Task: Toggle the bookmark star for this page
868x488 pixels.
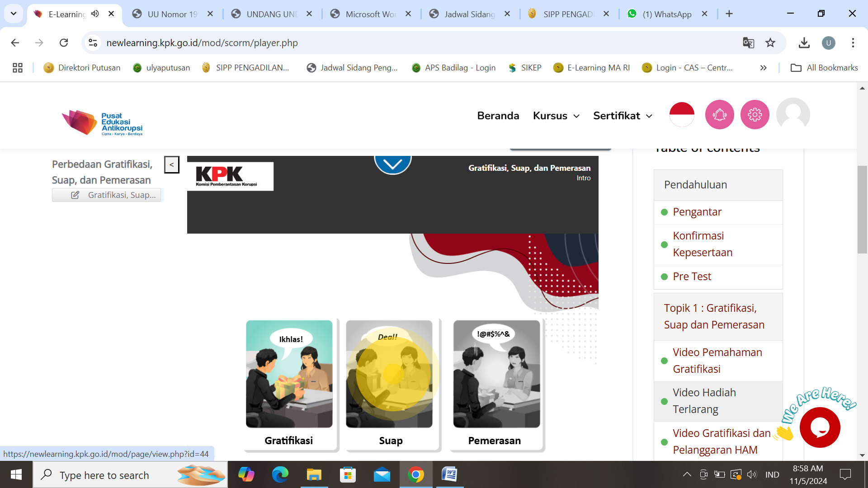Action: click(x=770, y=42)
